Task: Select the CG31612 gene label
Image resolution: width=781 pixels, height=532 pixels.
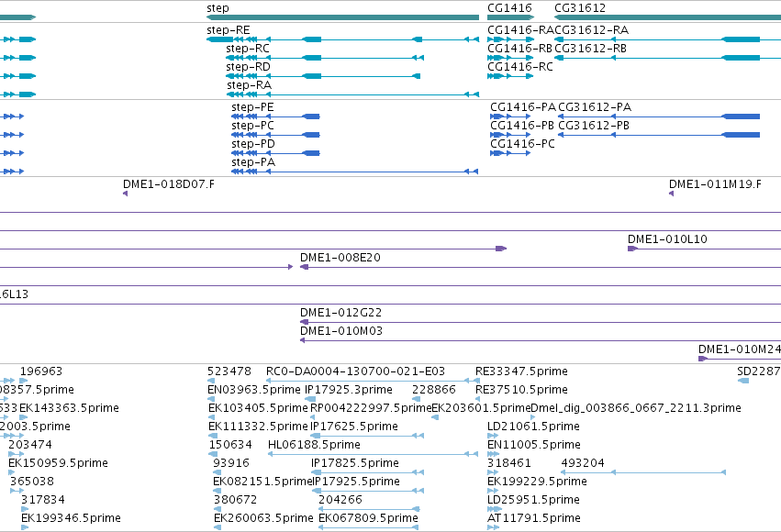Action: [x=580, y=8]
